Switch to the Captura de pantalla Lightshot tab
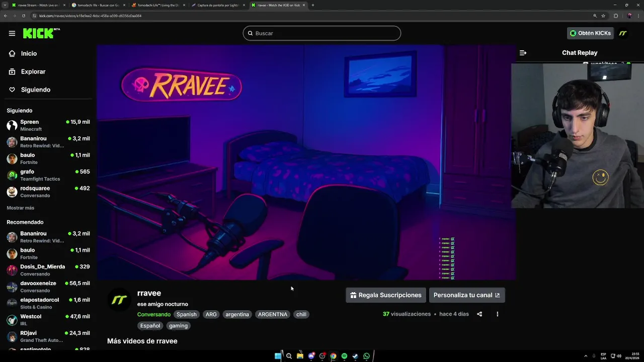 (x=218, y=5)
